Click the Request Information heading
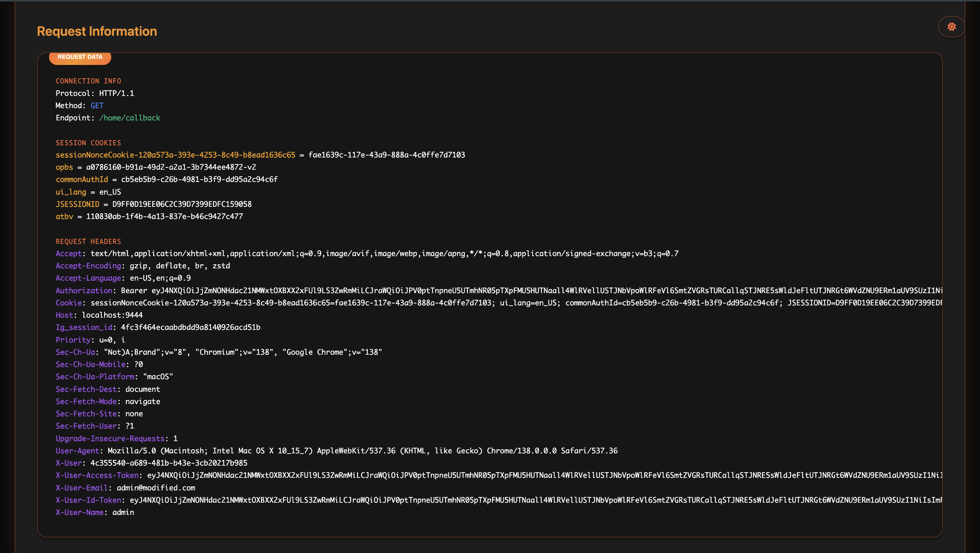980x553 pixels. coord(97,31)
